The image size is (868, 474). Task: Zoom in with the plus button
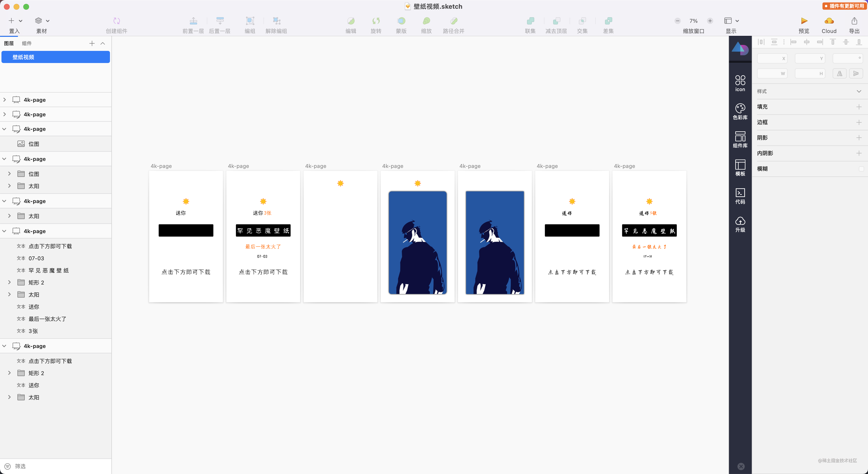710,21
